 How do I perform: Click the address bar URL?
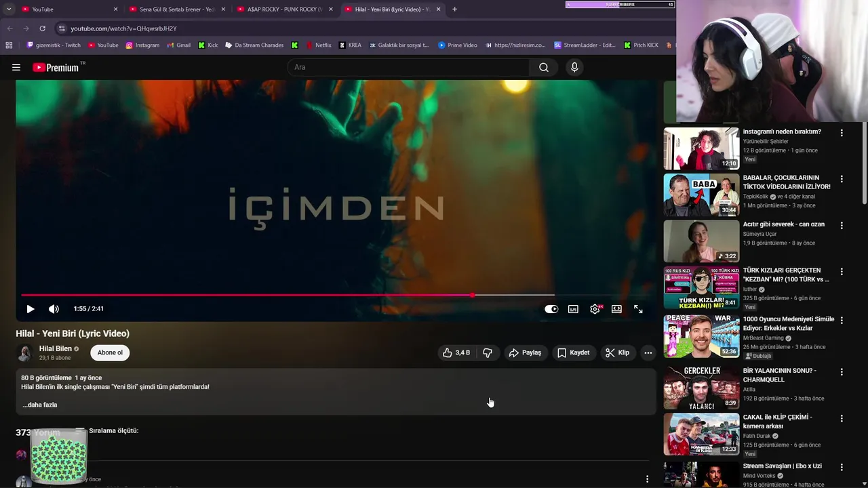[123, 28]
